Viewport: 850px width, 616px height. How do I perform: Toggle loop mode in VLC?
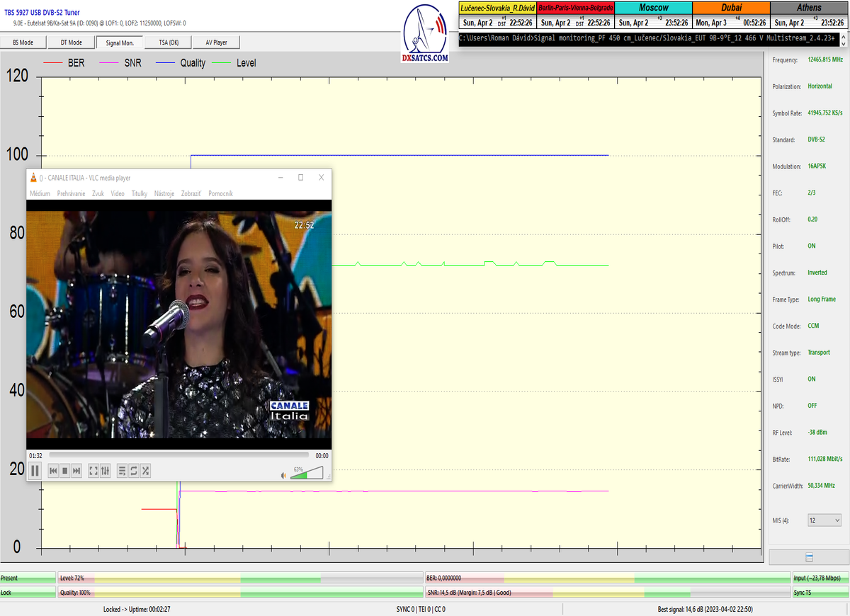[133, 470]
